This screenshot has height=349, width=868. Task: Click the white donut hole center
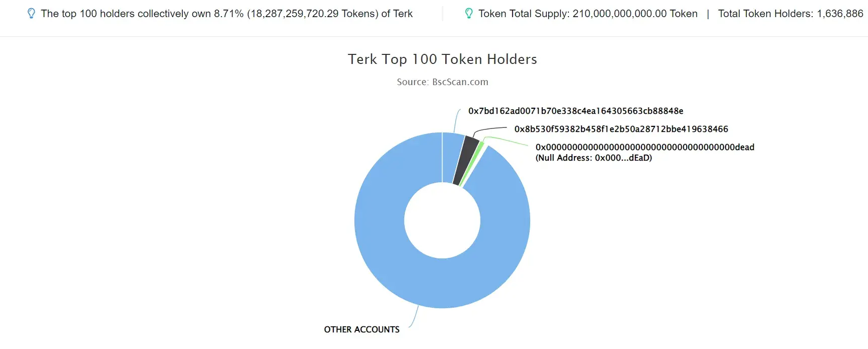[x=442, y=221]
